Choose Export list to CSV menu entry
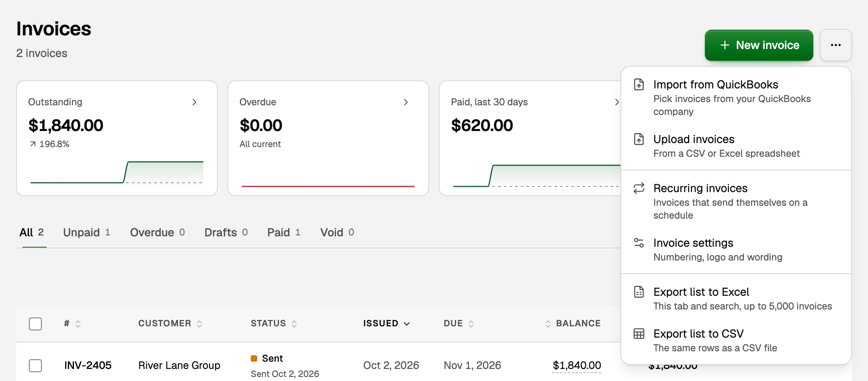Screen dimensions: 868x381 click(736, 340)
